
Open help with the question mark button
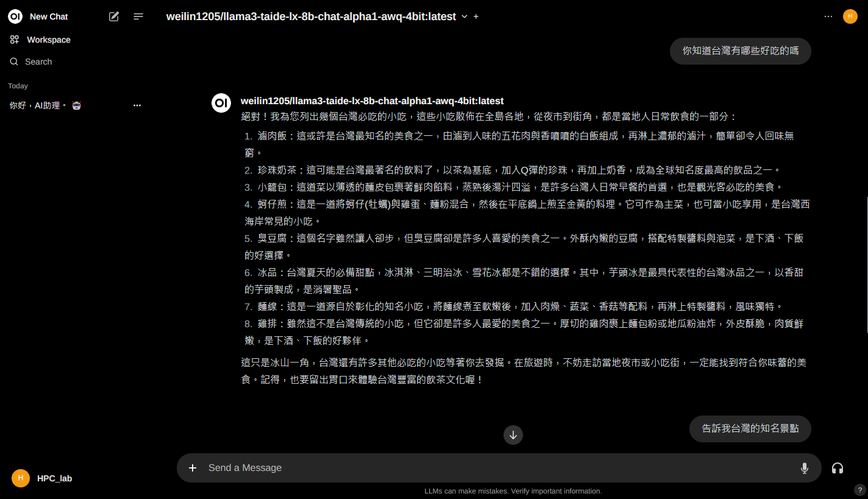859,489
